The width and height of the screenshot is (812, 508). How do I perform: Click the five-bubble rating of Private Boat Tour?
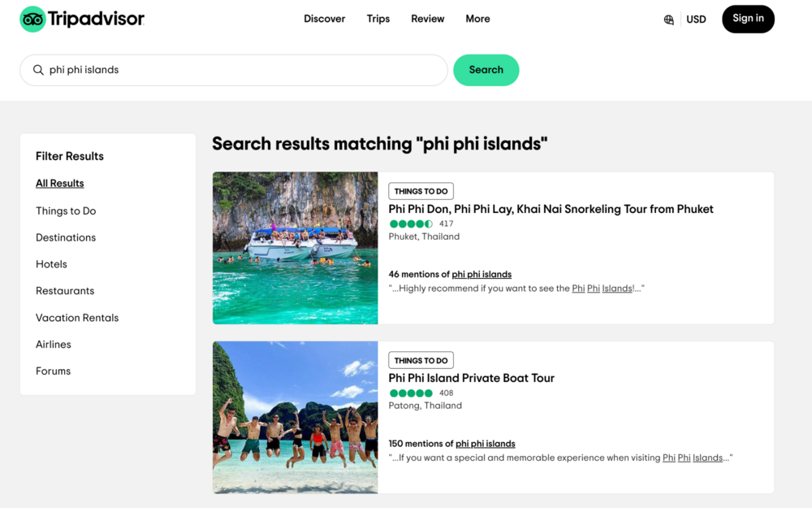pyautogui.click(x=411, y=393)
